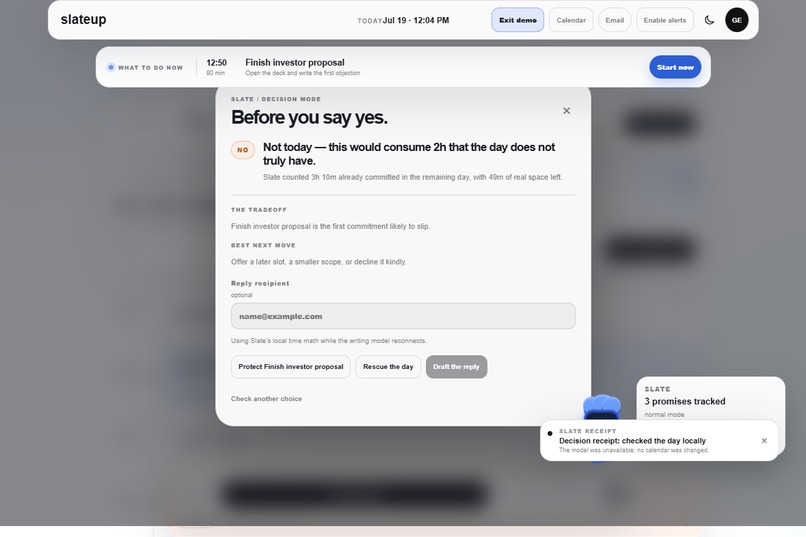The image size is (806, 537).
Task: Click the Jul 19 12:04 PM date text
Action: click(x=415, y=20)
